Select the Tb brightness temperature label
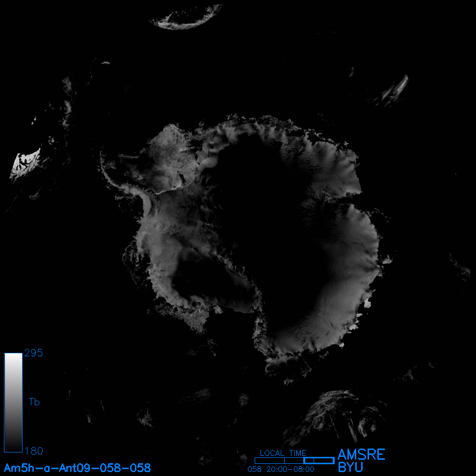The image size is (476, 476). 34,402
